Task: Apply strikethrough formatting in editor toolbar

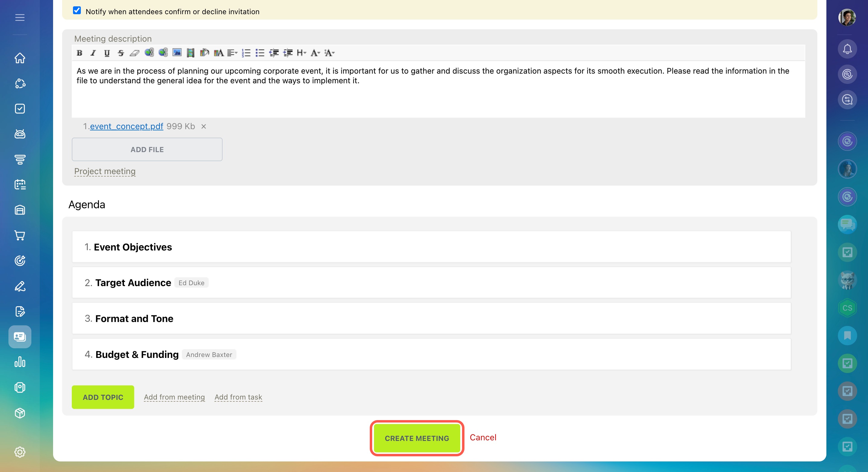Action: 121,53
